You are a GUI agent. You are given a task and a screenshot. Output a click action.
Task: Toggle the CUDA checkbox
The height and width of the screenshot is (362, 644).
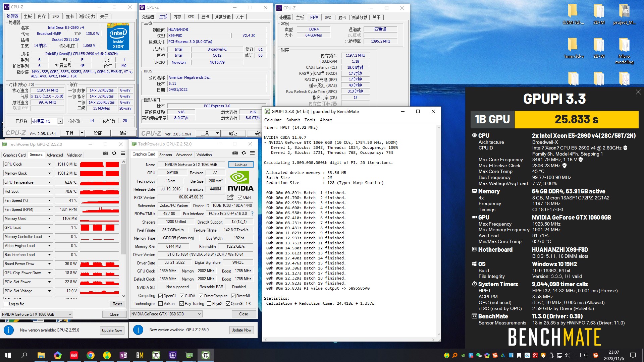[182, 296]
